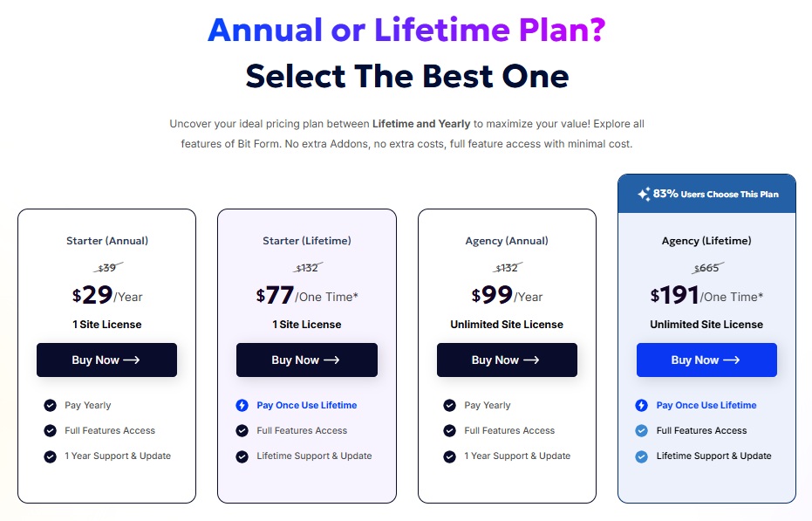Click lightning bolt icon in Starter (Lifetime) card
This screenshot has width=812, height=521.
tap(242, 406)
